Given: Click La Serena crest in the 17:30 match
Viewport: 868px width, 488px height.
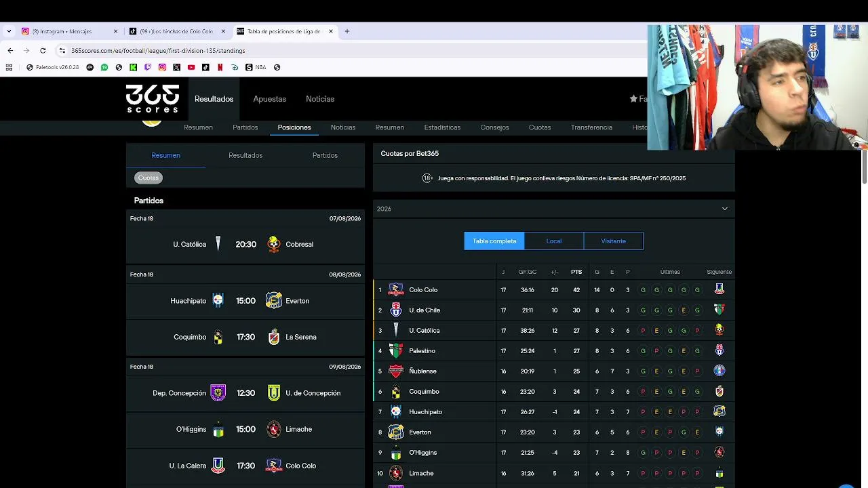Looking at the screenshot, I should (x=274, y=337).
